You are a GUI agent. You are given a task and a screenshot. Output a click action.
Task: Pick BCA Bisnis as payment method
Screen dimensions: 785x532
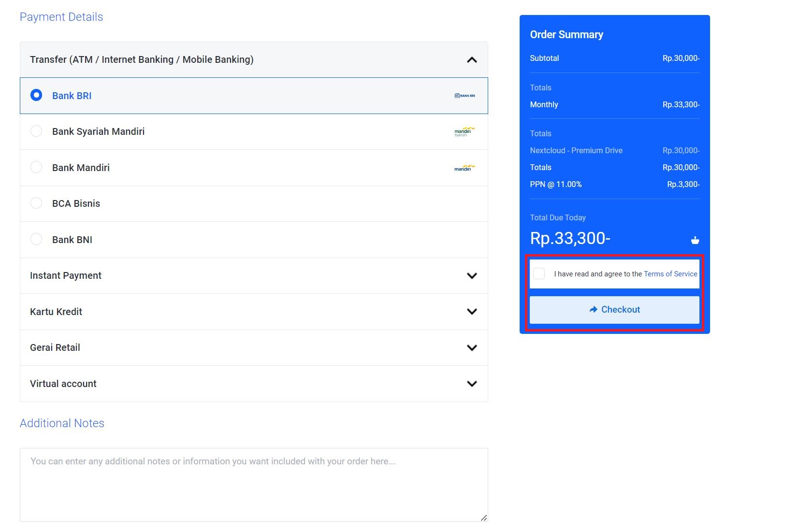(x=36, y=203)
